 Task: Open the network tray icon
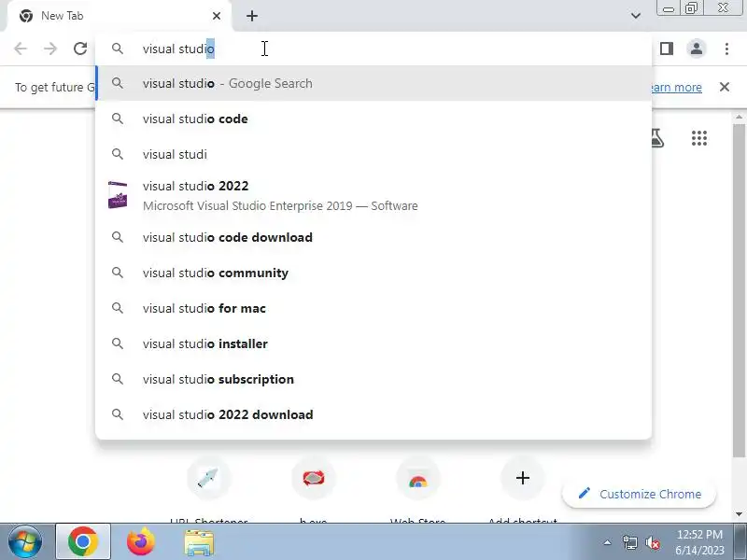coord(629,542)
